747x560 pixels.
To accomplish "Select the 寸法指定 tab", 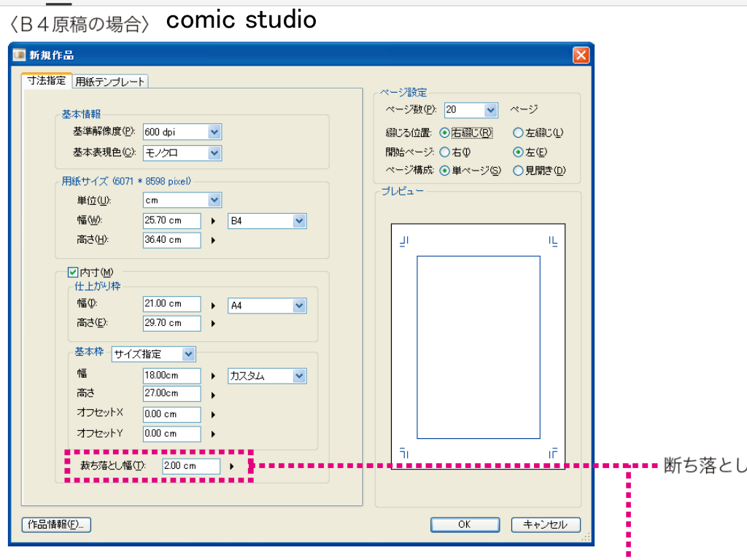I will 47,81.
